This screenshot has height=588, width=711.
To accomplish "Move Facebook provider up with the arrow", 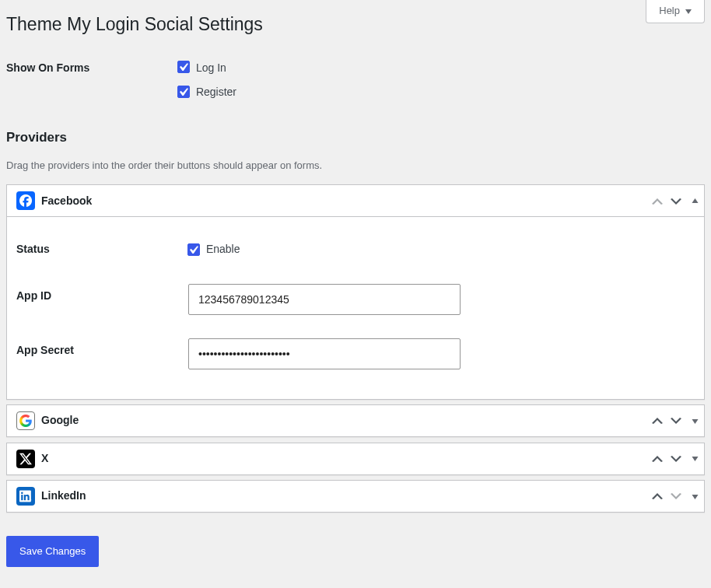I will pos(657,201).
